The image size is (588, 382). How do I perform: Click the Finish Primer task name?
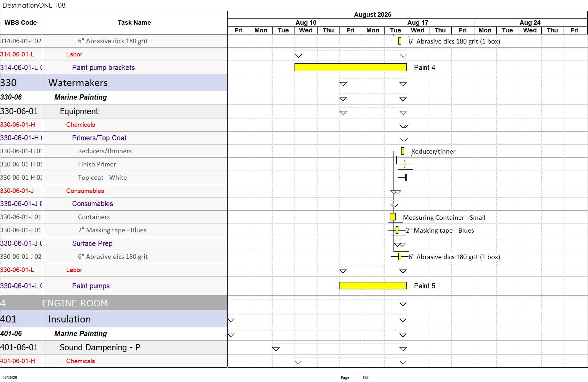pos(97,164)
